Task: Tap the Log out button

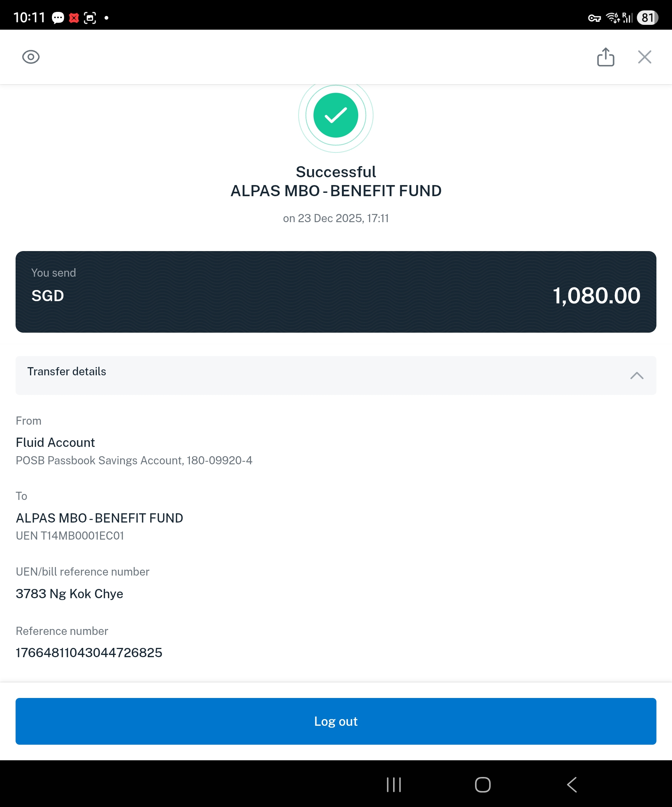Action: pos(336,721)
